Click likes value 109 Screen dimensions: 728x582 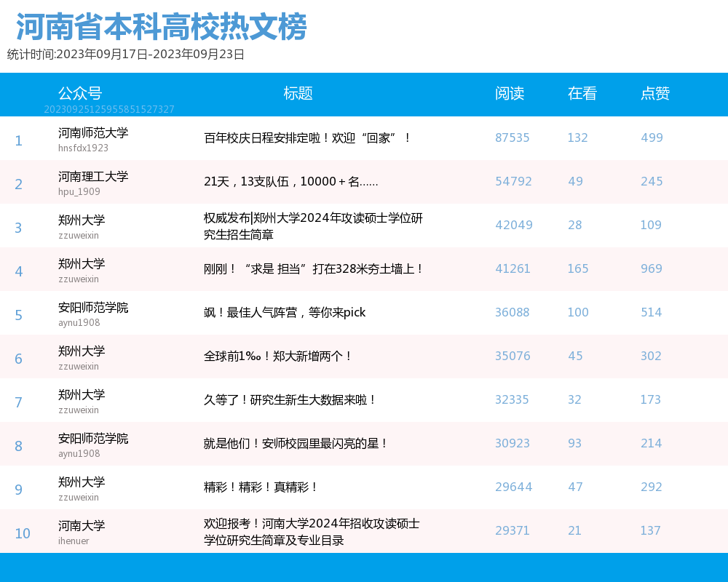(x=651, y=225)
